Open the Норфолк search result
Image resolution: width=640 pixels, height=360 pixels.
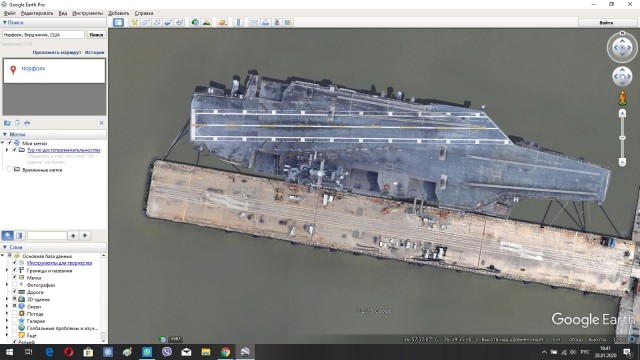pyautogui.click(x=33, y=69)
